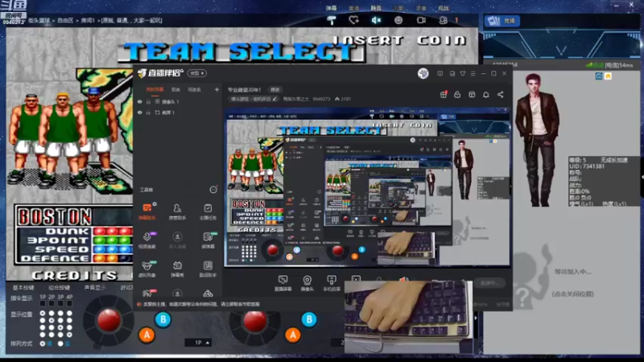The image size is (644, 362).
Task: Open the layout panel icon next to bell
Action: point(472,95)
